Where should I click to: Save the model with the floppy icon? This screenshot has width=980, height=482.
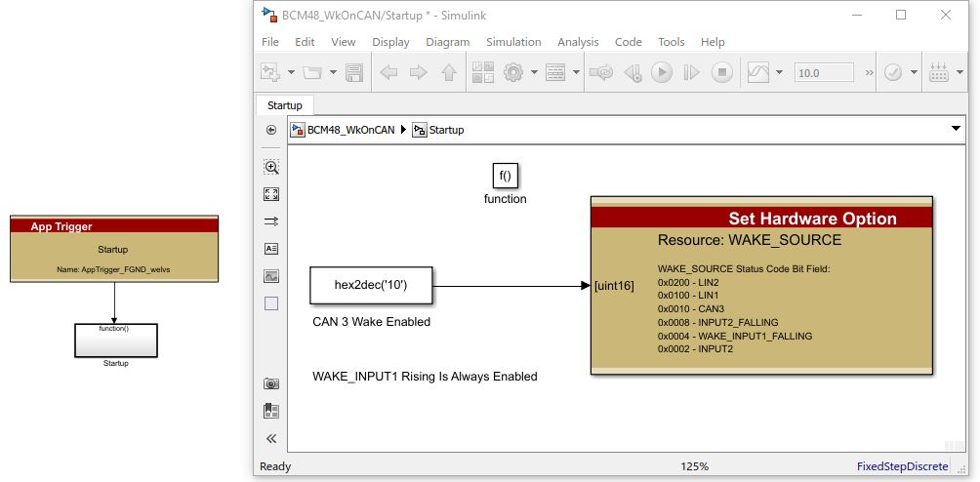(x=354, y=72)
